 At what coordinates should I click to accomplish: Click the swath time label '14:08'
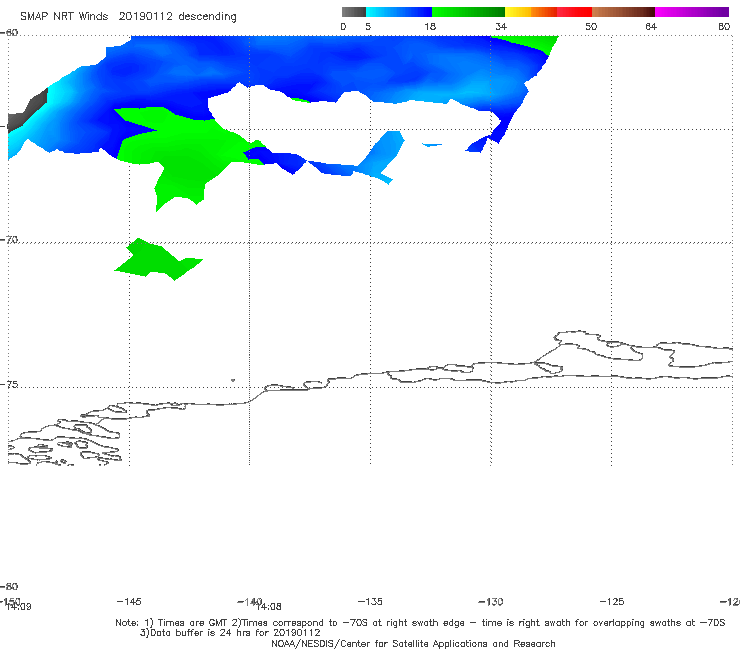coord(269,607)
